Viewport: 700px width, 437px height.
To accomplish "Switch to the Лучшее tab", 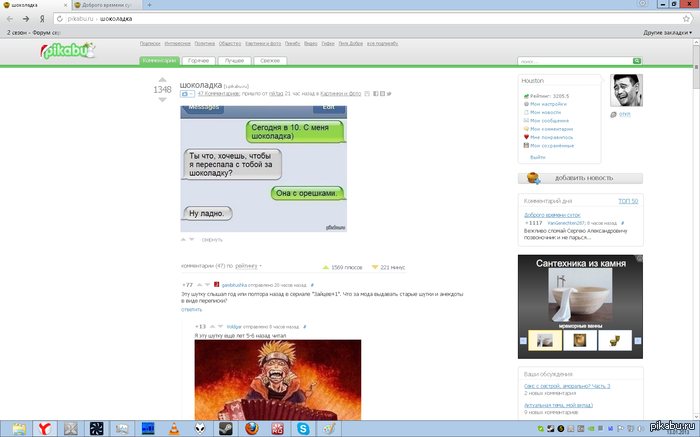I will 235,61.
